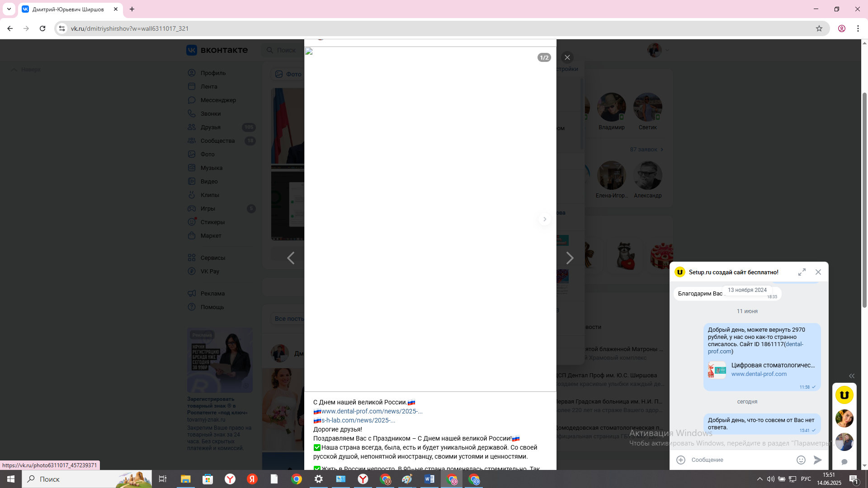This screenshot has width=868, height=488.
Task: Expand Setup.ru chat window to fullscreen
Action: point(802,272)
